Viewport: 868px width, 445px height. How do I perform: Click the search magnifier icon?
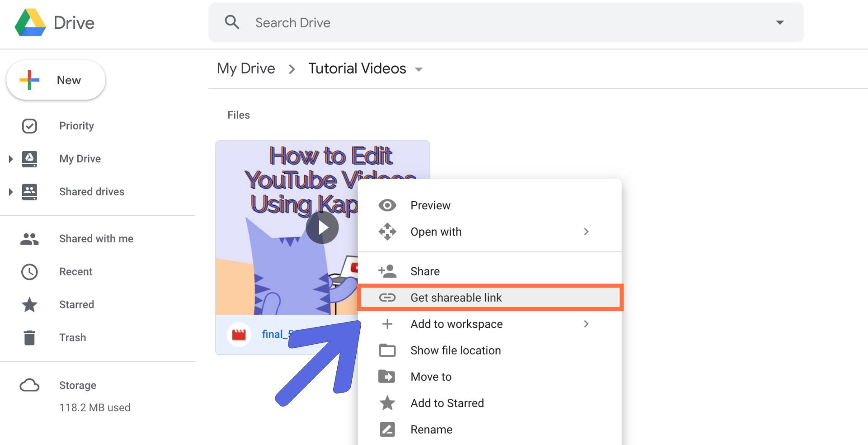[232, 22]
